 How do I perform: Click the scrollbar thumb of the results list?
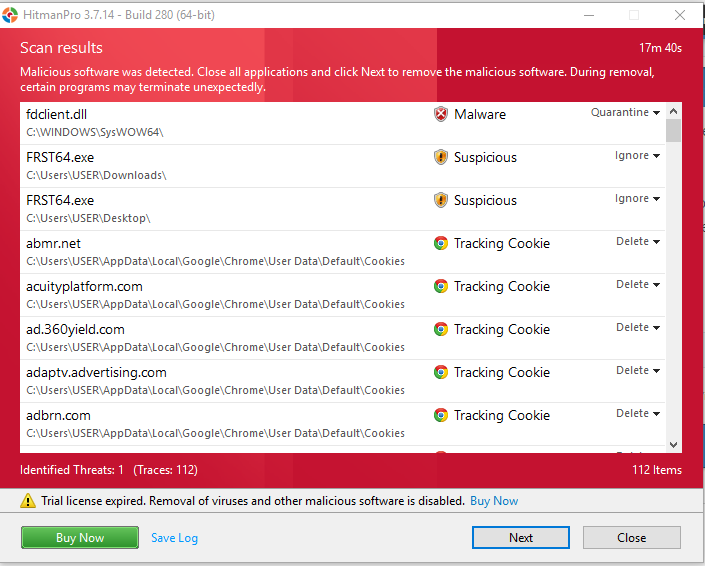click(673, 130)
